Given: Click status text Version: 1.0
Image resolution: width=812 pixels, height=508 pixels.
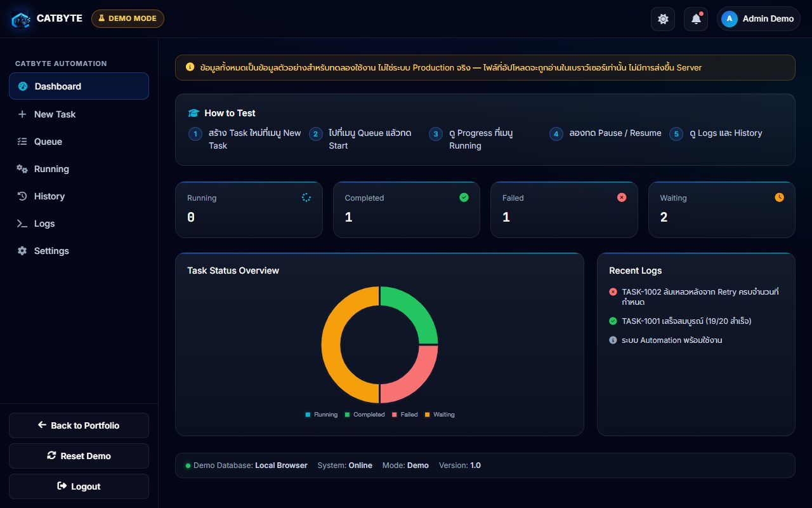Looking at the screenshot, I should [x=460, y=465].
